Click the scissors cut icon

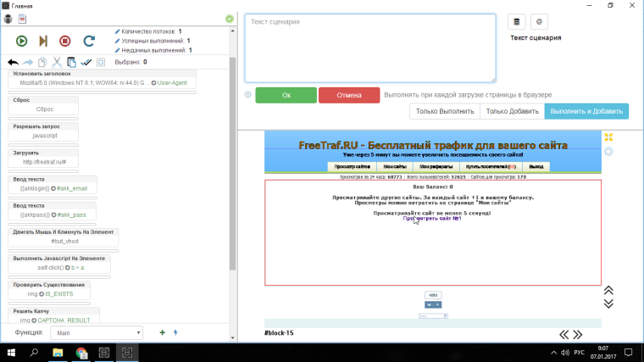57,62
